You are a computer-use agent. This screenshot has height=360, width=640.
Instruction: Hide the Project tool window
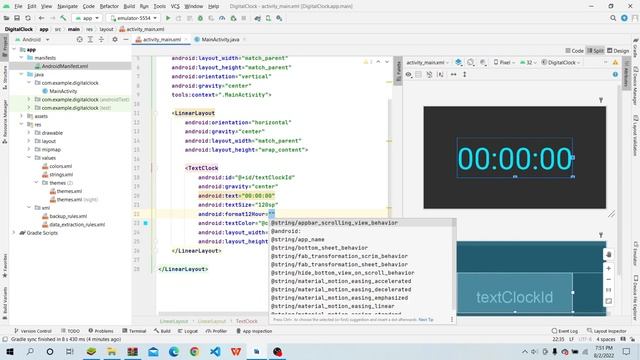(126, 40)
